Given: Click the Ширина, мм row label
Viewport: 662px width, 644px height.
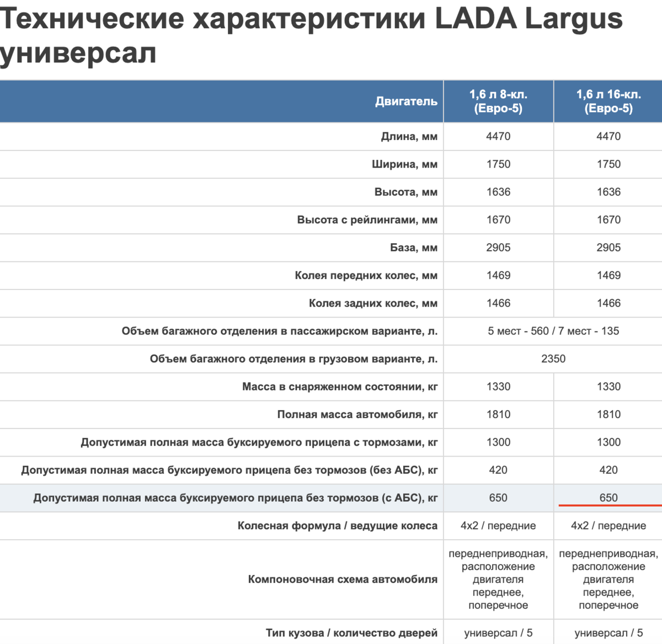Looking at the screenshot, I should [x=405, y=164].
